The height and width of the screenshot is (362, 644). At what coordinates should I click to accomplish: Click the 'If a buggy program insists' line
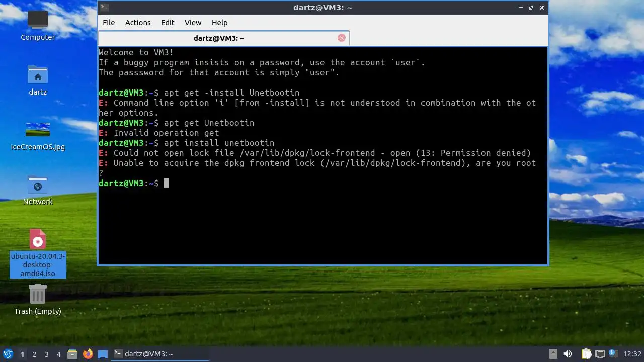(262, 62)
